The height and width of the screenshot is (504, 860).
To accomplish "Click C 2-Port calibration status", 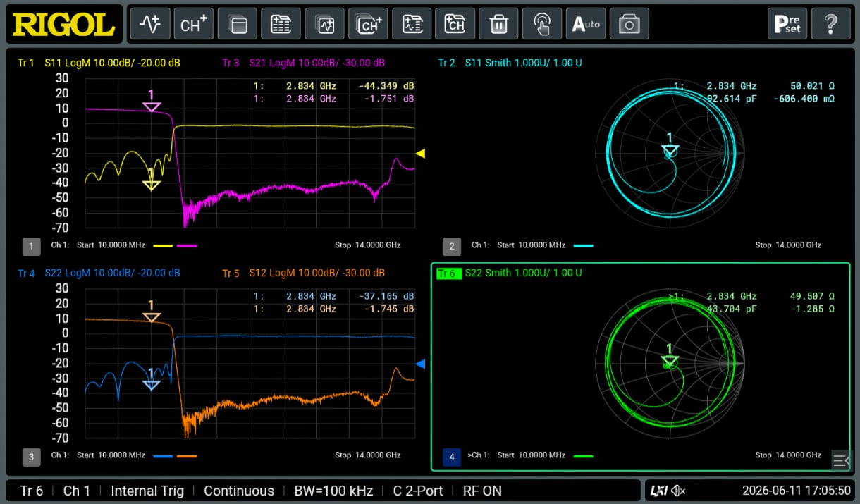I will coord(418,491).
